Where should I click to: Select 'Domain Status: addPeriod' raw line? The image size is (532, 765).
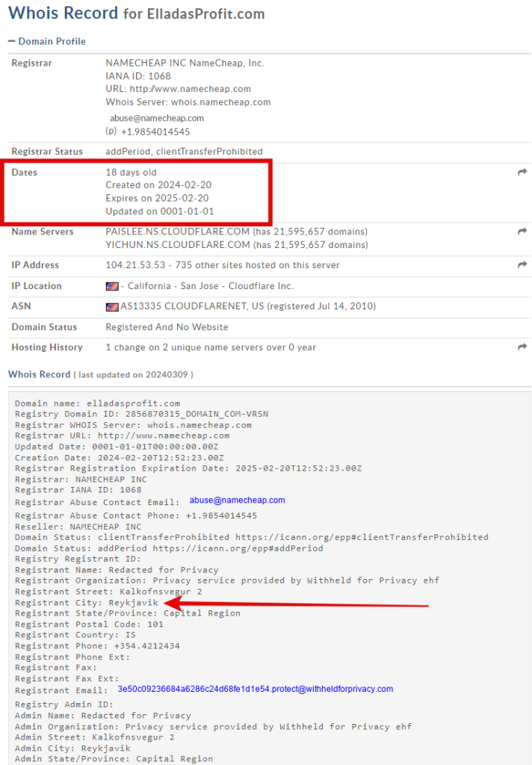169,548
